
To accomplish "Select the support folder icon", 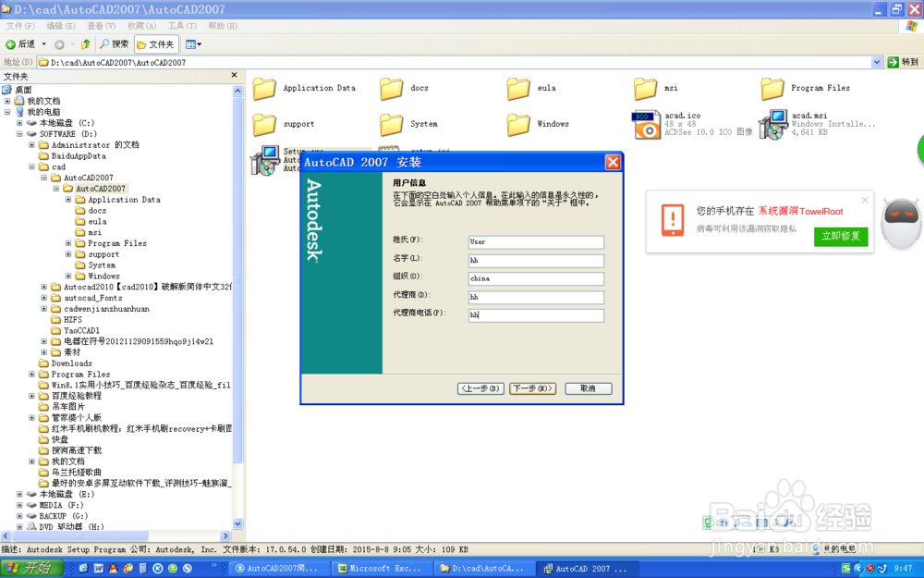I will pos(264,125).
